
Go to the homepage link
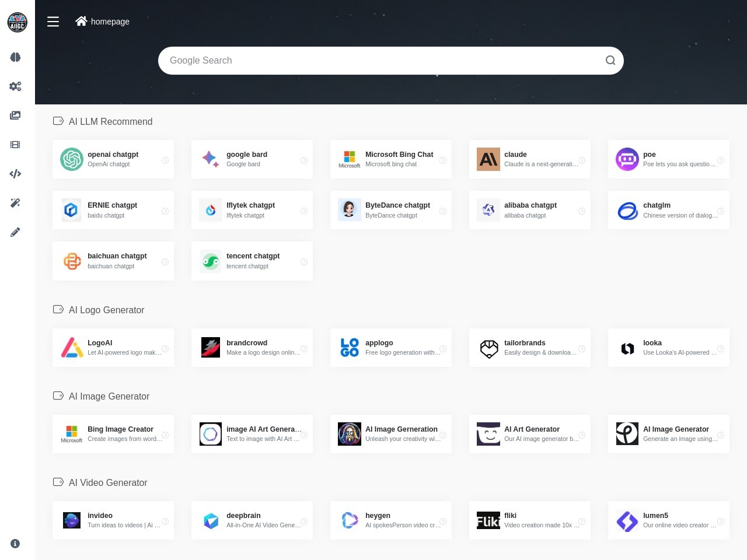pyautogui.click(x=103, y=22)
